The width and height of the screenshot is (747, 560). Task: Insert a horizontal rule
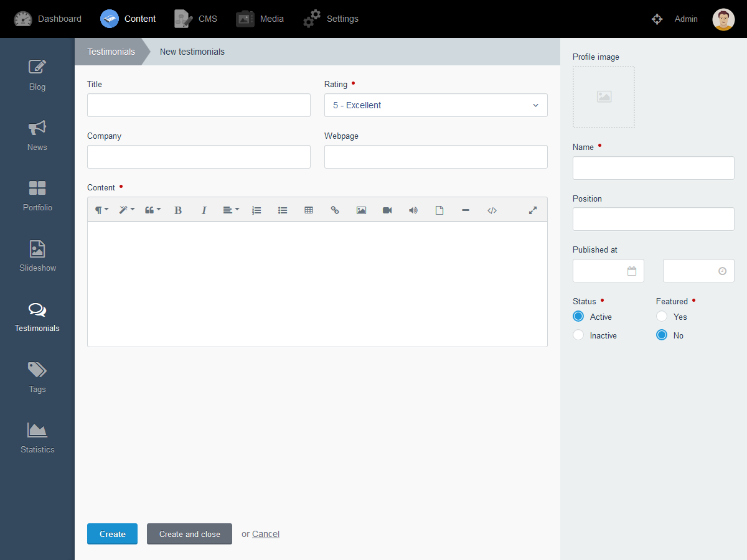click(x=466, y=210)
